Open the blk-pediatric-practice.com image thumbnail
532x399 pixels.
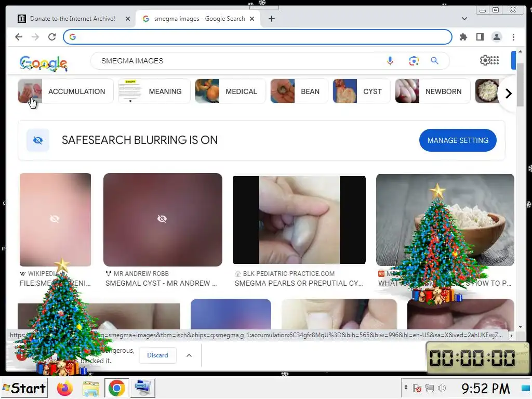click(x=299, y=220)
